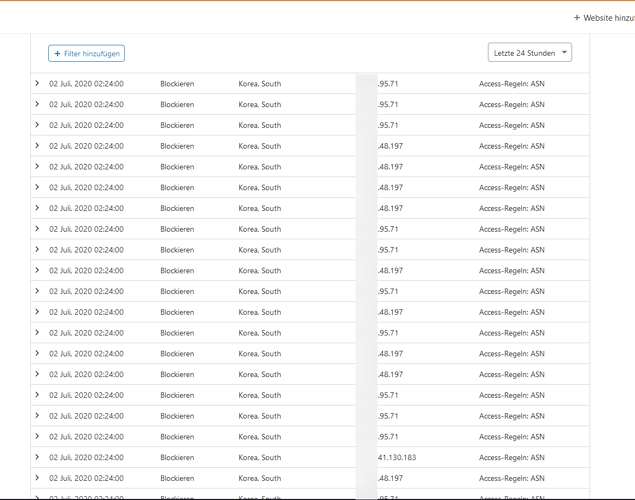Expand the row with IP 41.130.183

pos(37,457)
